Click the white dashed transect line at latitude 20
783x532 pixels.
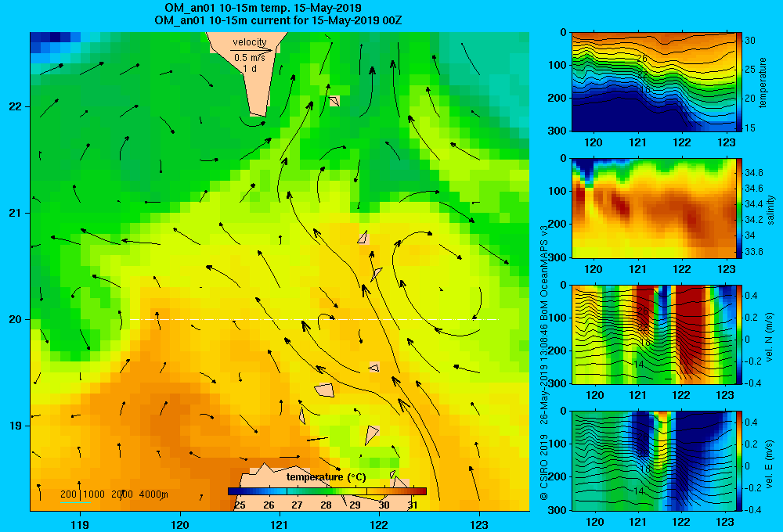pyautogui.click(x=314, y=319)
